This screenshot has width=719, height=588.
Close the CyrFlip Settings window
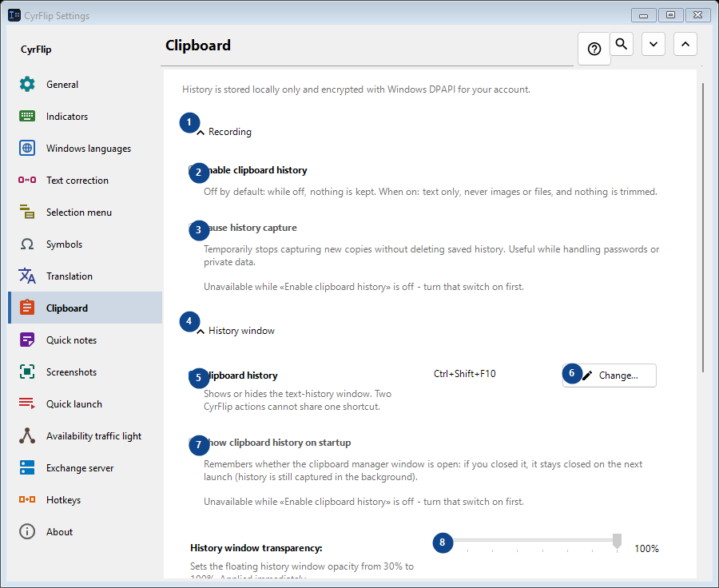click(698, 15)
